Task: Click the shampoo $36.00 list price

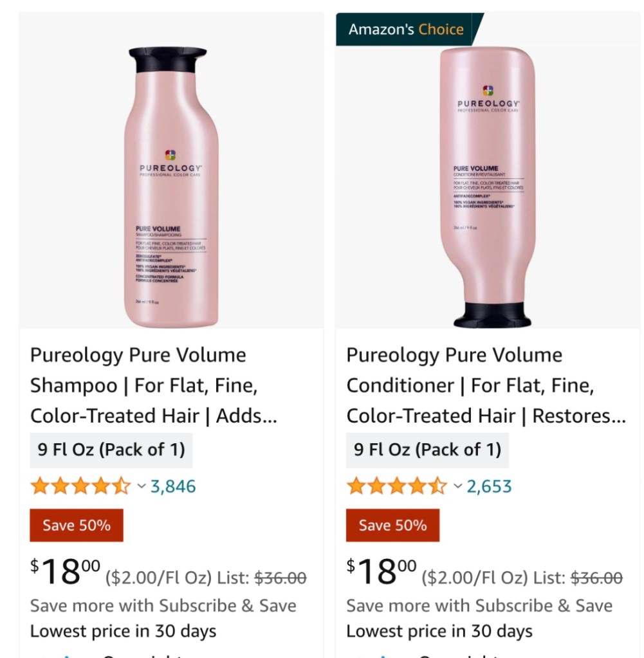Action: pyautogui.click(x=281, y=578)
